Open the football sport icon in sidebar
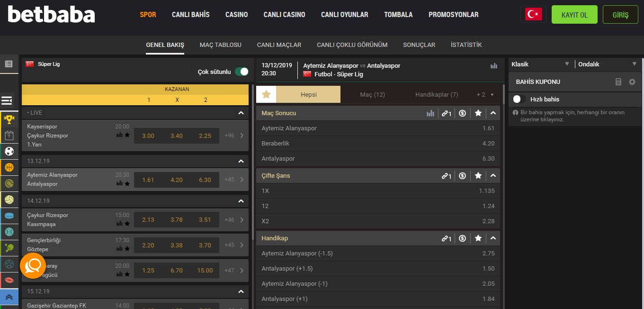644x309 pixels. coord(9,151)
